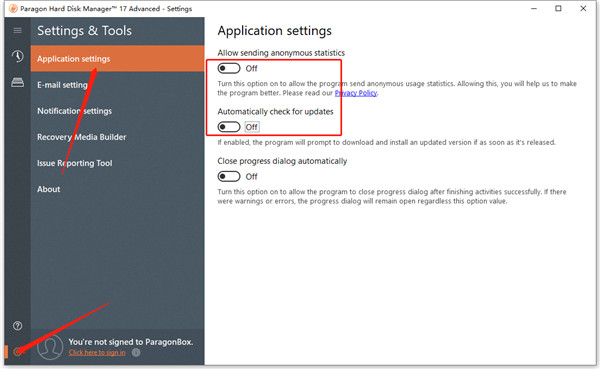Click the settings gear icon
The width and height of the screenshot is (600, 369).
pos(17,351)
